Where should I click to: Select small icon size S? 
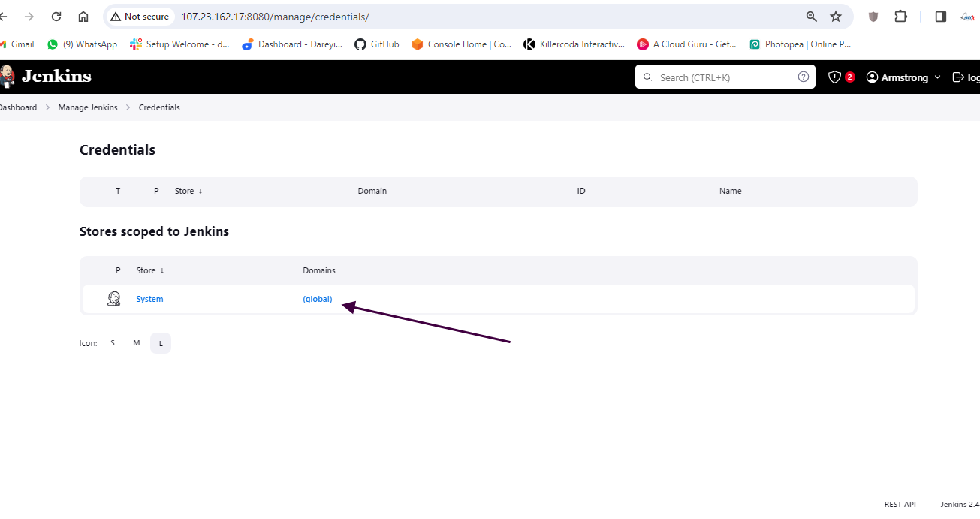(113, 343)
